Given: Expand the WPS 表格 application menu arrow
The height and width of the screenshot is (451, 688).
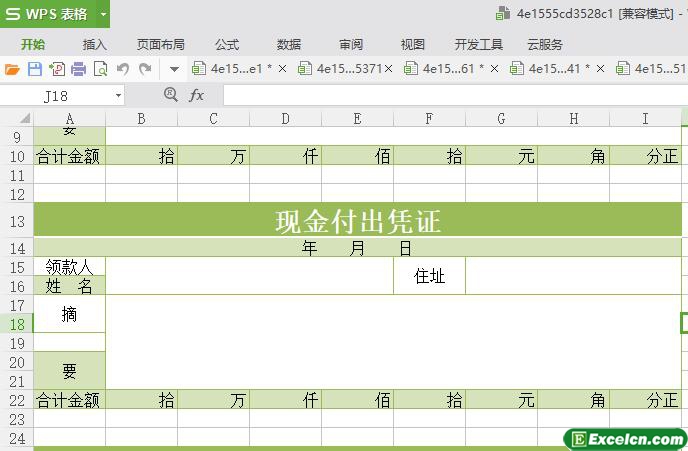Looking at the screenshot, I should (103, 14).
